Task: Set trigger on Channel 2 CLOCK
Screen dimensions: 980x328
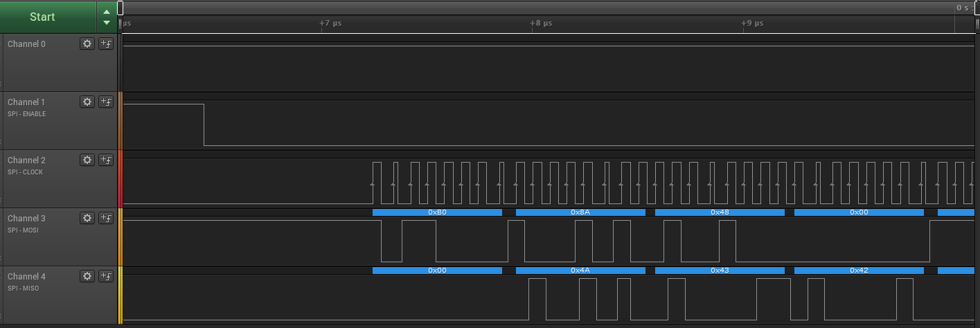Action: pyautogui.click(x=106, y=160)
